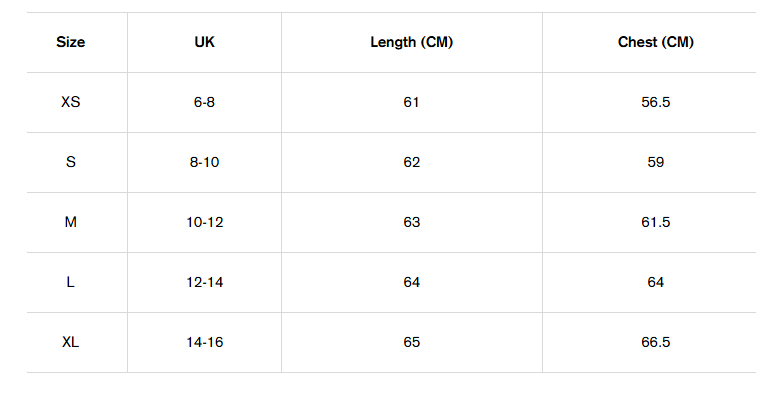The height and width of the screenshot is (406, 776).
Task: Select the M size cell
Action: point(71,222)
